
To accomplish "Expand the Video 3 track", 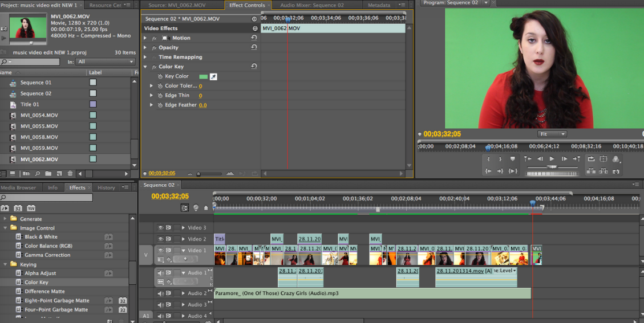I will [183, 227].
